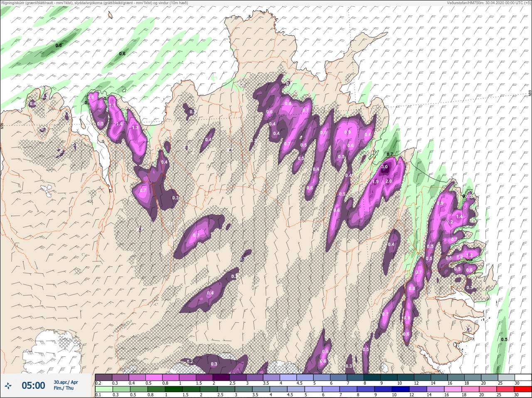Click the 'N99' label on the right edge
The width and height of the screenshot is (532, 398).
[530, 93]
